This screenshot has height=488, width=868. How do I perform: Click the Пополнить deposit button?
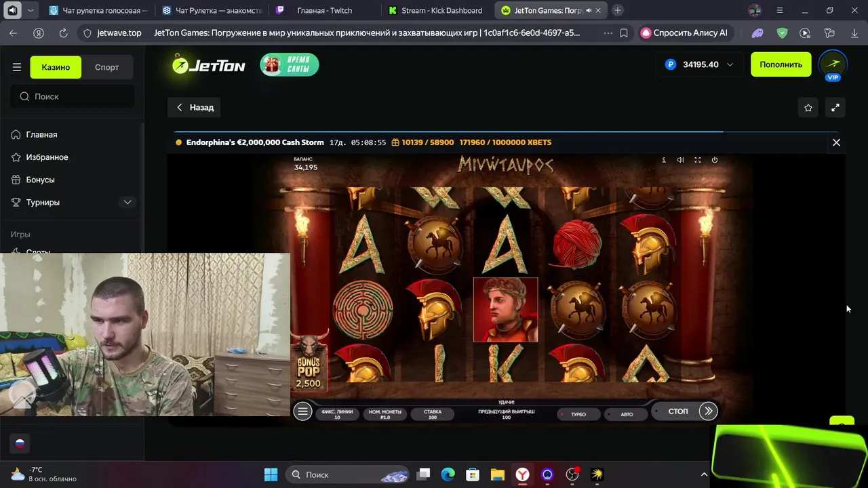click(x=781, y=64)
